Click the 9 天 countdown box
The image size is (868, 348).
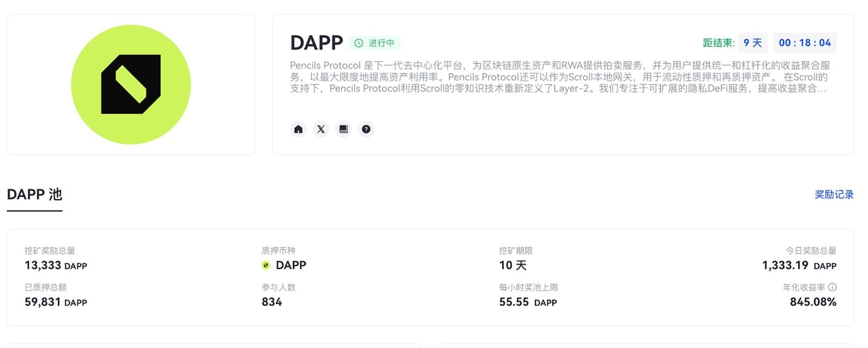pos(752,43)
